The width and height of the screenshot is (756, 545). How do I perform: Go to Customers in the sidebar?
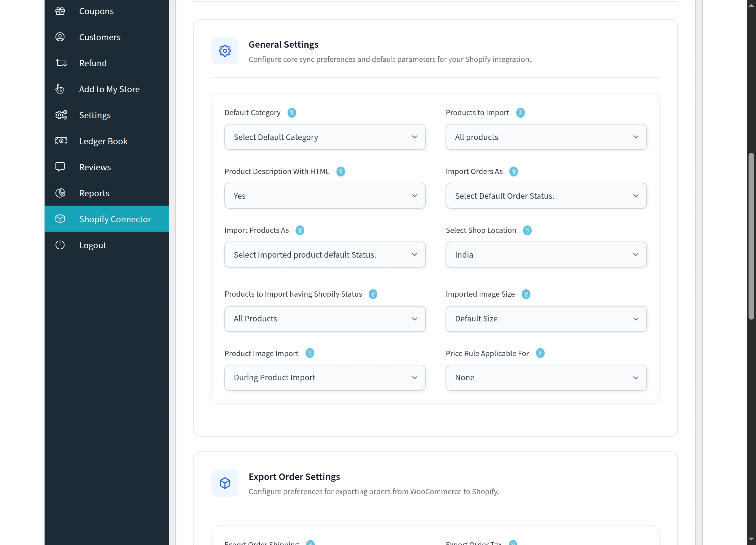click(x=107, y=37)
